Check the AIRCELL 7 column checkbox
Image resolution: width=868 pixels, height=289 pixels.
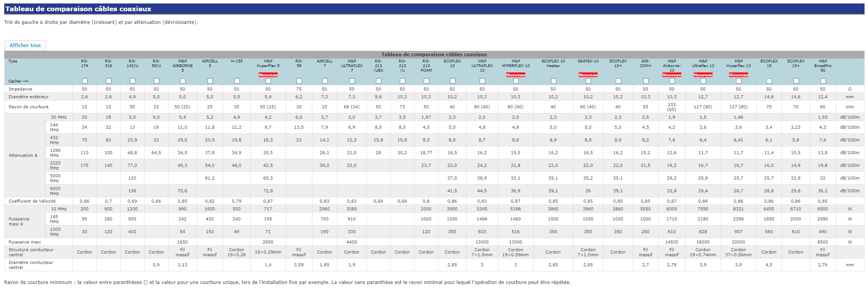click(325, 81)
